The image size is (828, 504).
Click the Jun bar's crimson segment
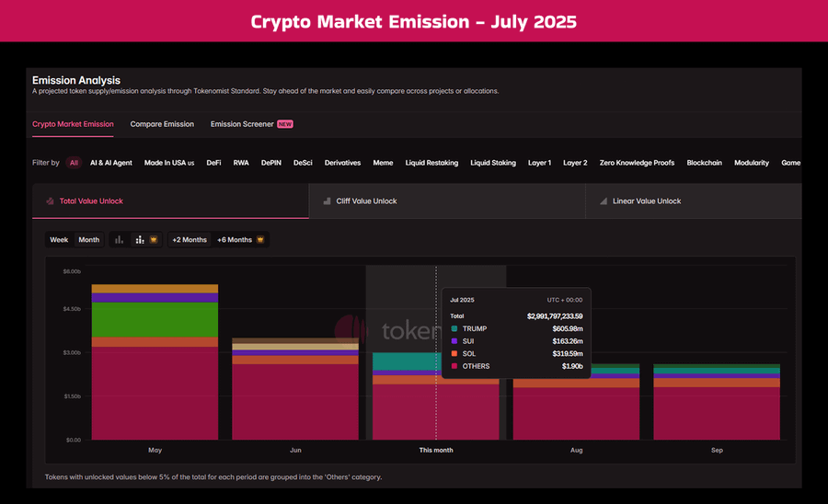coord(295,402)
